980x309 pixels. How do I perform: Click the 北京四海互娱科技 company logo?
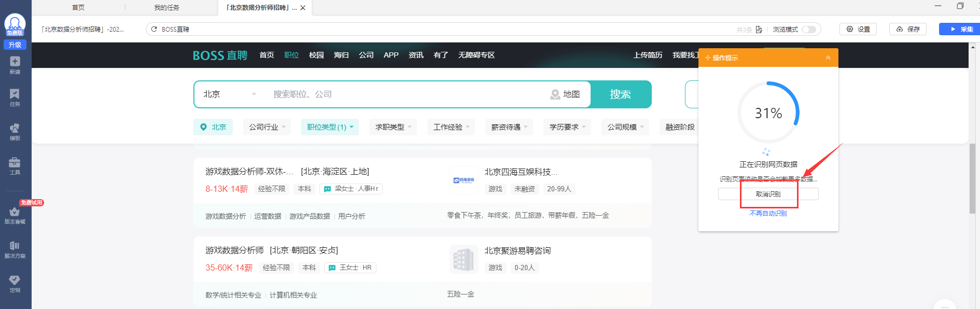(x=464, y=180)
